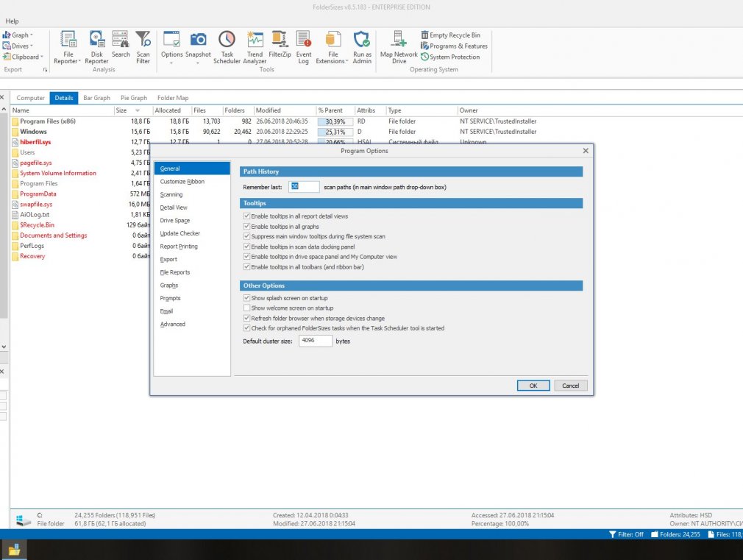Screen dimensions: 743x560
Task: Click OK in Program Options
Action: 533,386
